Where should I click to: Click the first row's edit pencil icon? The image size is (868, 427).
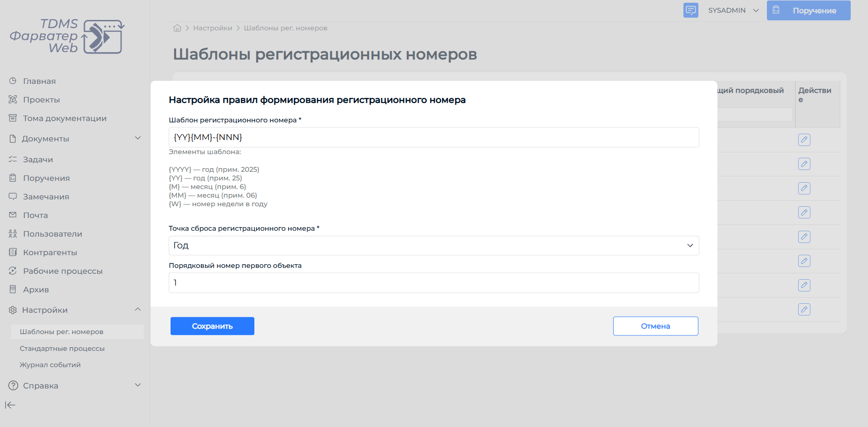[x=804, y=140]
